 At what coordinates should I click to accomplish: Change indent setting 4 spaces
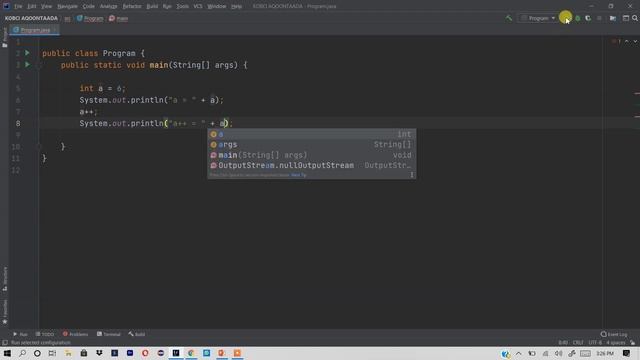click(x=616, y=342)
